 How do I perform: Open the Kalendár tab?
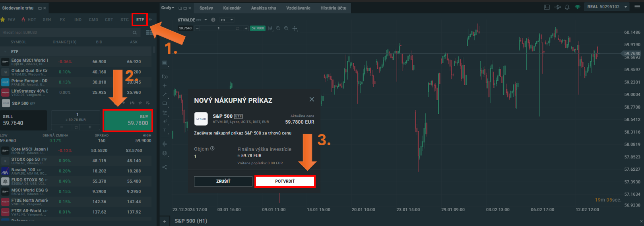coord(232,8)
